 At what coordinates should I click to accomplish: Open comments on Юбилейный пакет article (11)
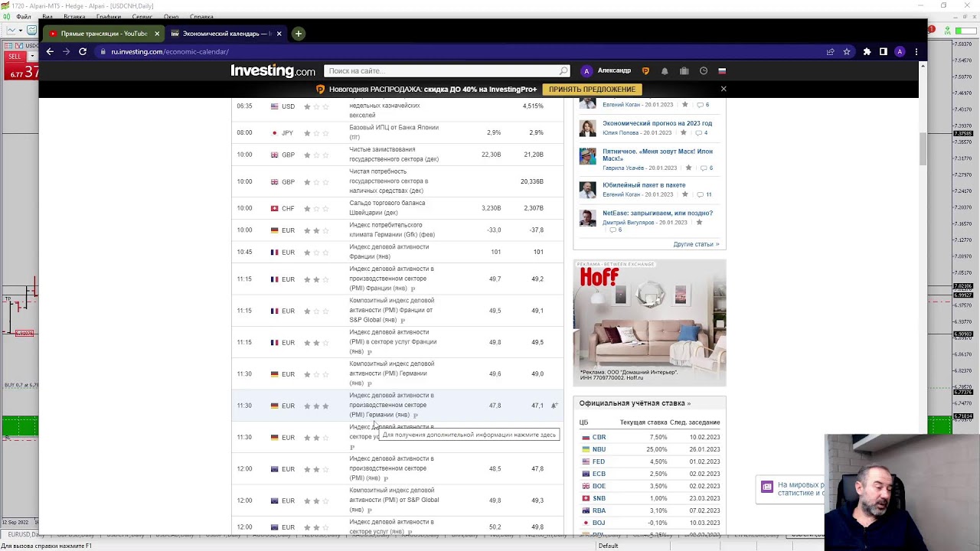click(703, 194)
